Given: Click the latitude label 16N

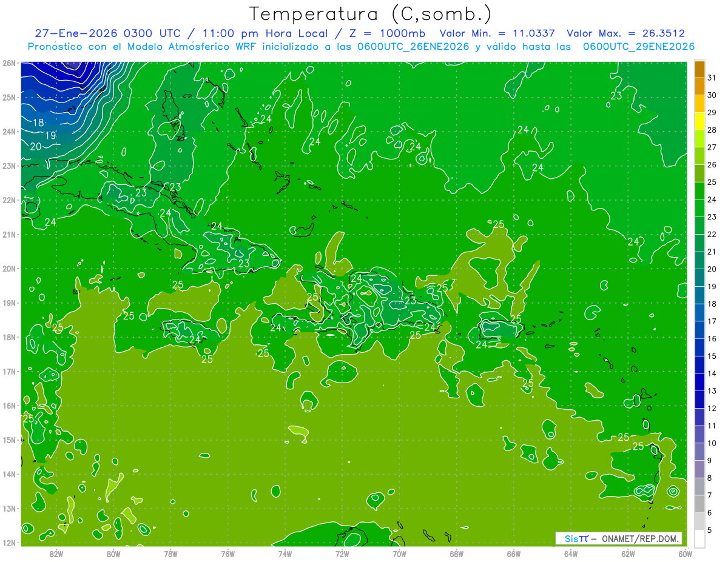Looking at the screenshot, I should (x=8, y=406).
